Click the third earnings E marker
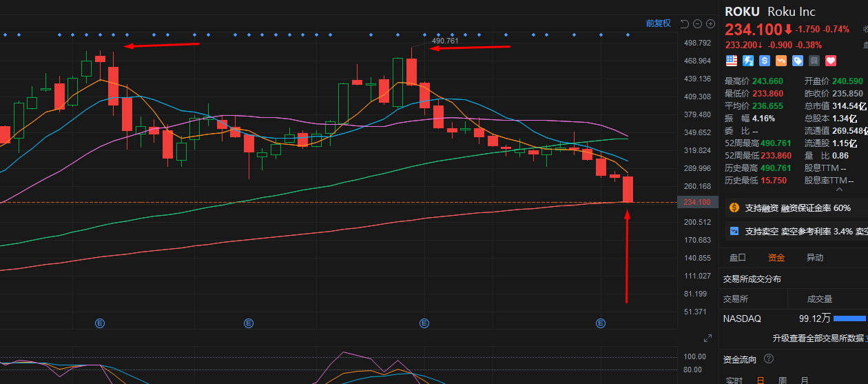Image resolution: width=868 pixels, height=384 pixels. [x=424, y=323]
